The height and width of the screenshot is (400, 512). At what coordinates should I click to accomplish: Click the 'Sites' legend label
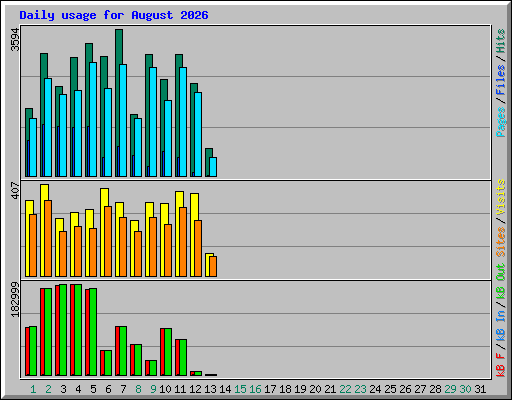click(x=501, y=242)
